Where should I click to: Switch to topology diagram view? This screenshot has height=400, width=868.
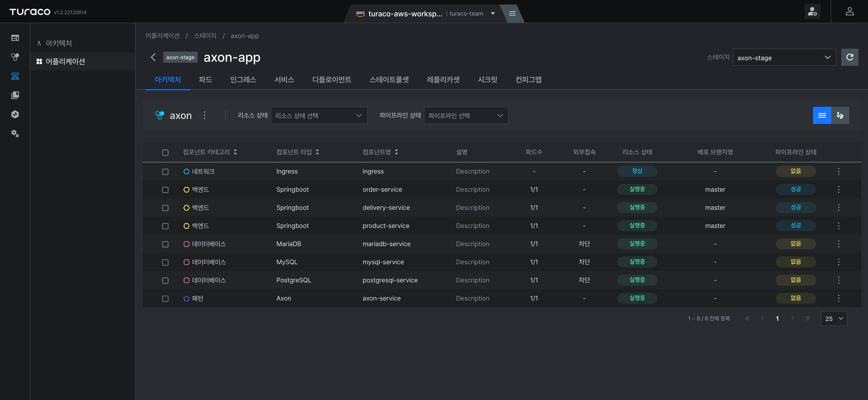point(840,115)
